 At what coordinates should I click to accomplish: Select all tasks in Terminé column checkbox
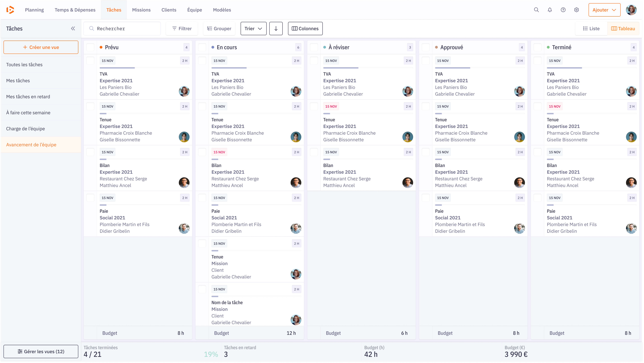[537, 47]
